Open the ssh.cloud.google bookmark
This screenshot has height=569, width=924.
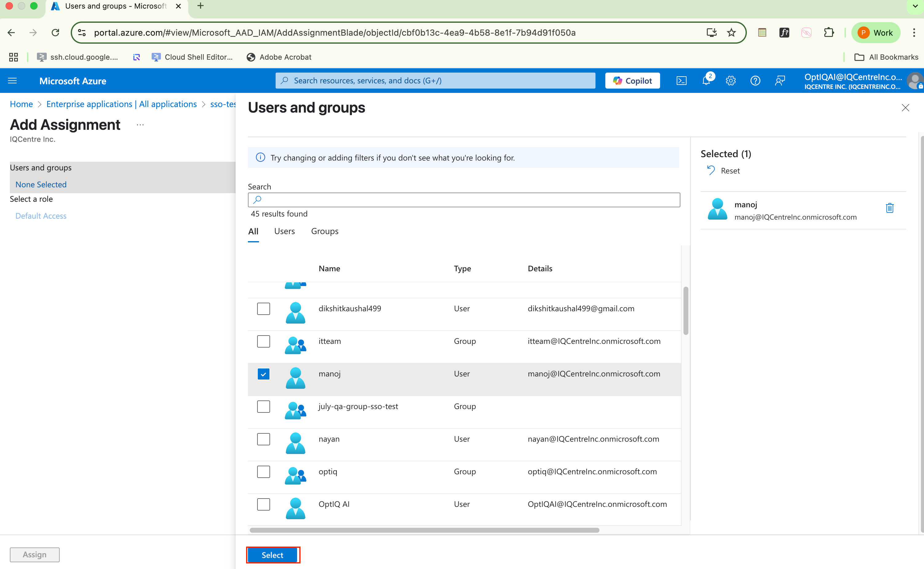click(x=78, y=57)
